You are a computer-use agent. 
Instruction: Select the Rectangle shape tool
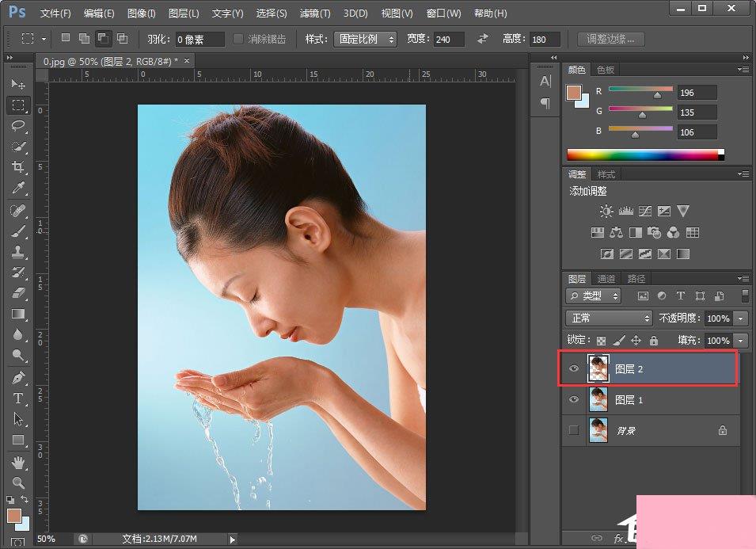tap(18, 440)
